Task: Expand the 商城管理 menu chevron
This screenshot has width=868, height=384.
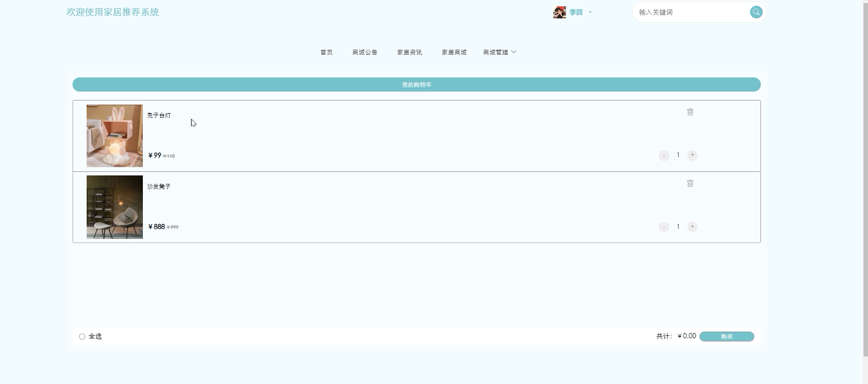Action: pyautogui.click(x=513, y=52)
